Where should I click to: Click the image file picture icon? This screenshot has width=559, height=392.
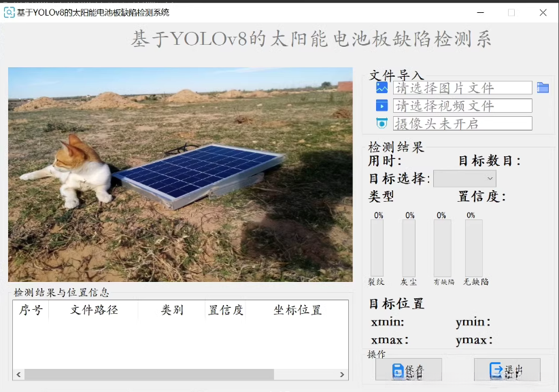(382, 88)
